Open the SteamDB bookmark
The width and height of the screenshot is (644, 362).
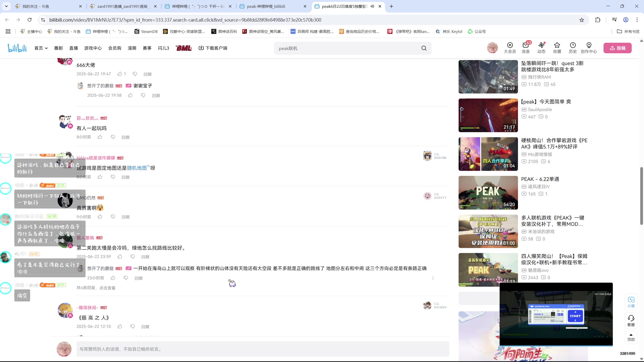pos(146,31)
